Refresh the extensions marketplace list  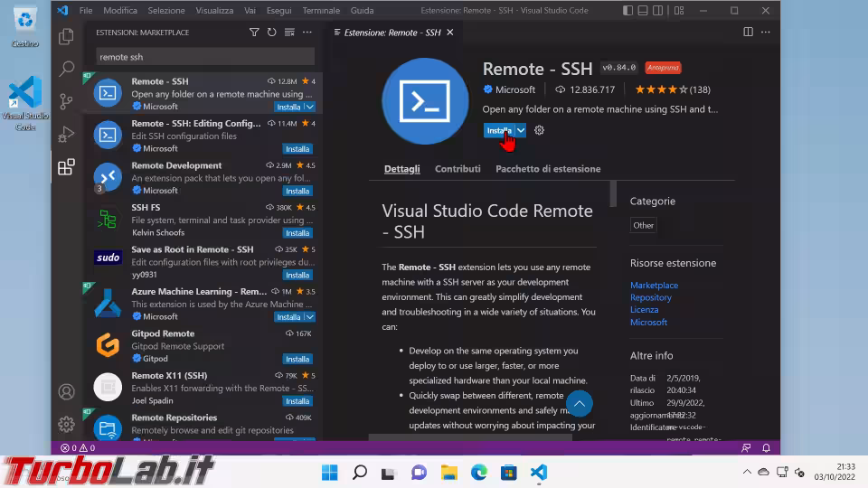tap(271, 33)
